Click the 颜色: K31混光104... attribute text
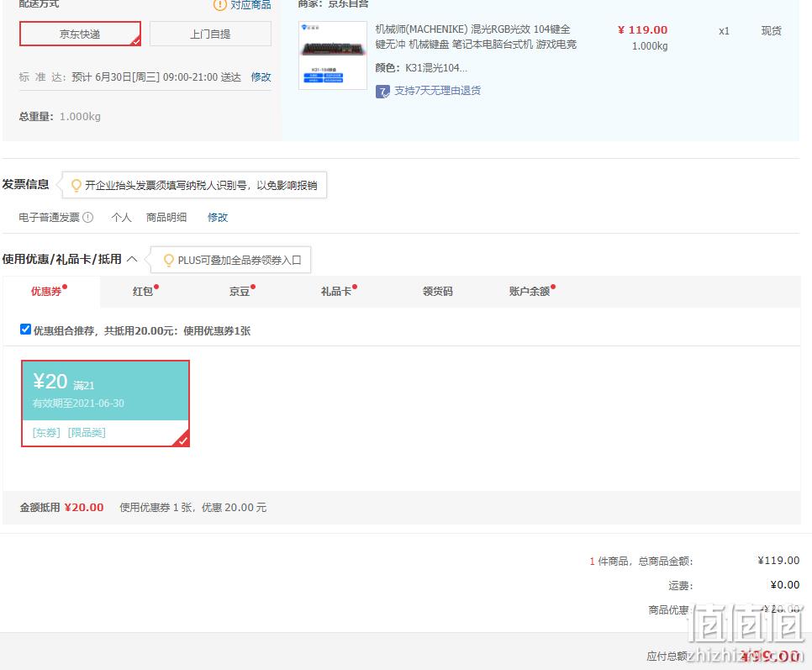Image resolution: width=812 pixels, height=670 pixels. [x=421, y=68]
